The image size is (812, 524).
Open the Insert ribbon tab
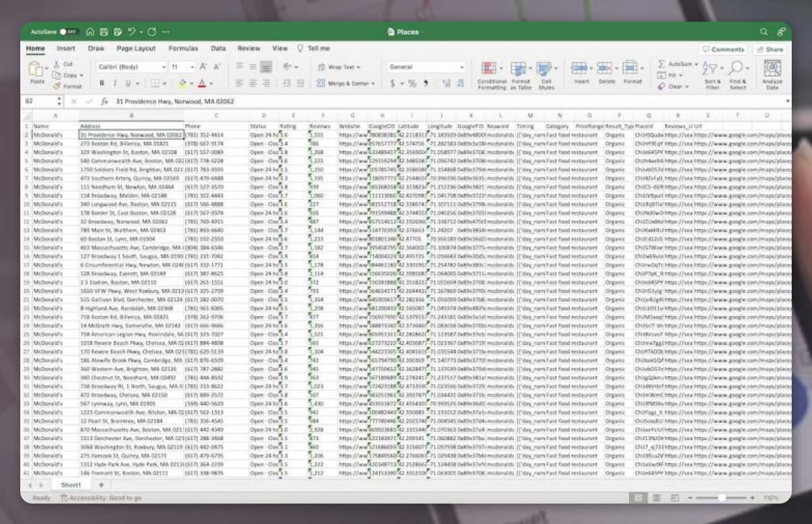click(x=66, y=49)
